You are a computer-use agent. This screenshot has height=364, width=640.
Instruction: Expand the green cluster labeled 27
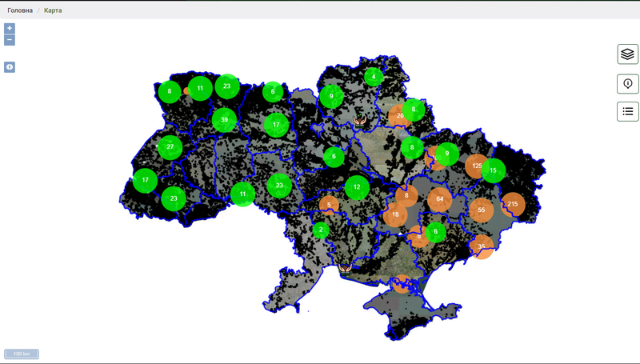[170, 147]
